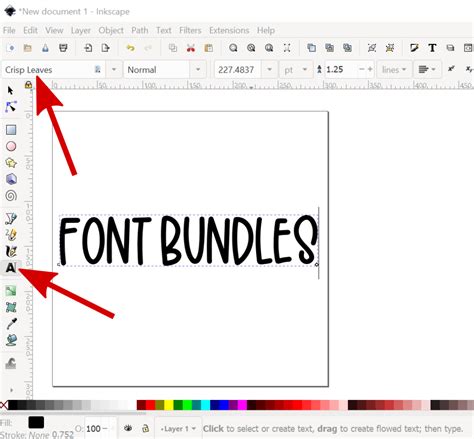Viewport: 474px width, 439px height.
Task: Select the 3D Box tool
Action: [x=11, y=179]
